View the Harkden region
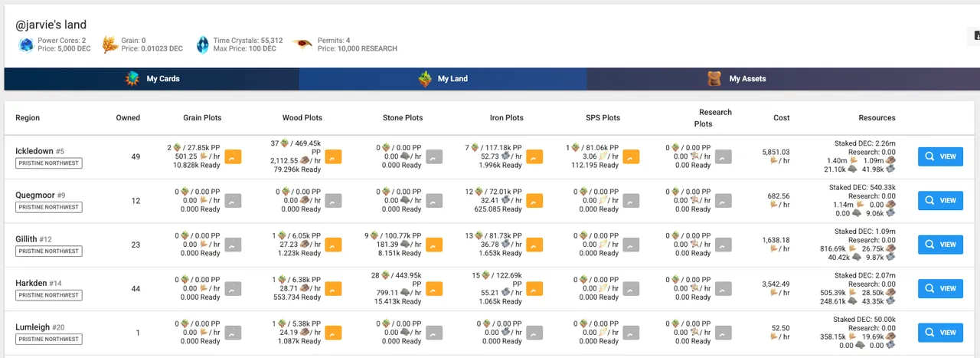The image size is (980, 358). (940, 288)
